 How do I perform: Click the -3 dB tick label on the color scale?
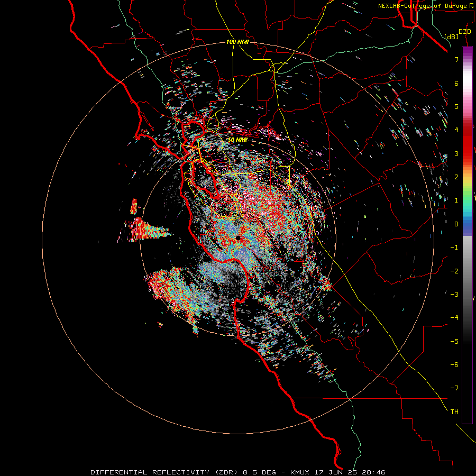tap(454, 295)
